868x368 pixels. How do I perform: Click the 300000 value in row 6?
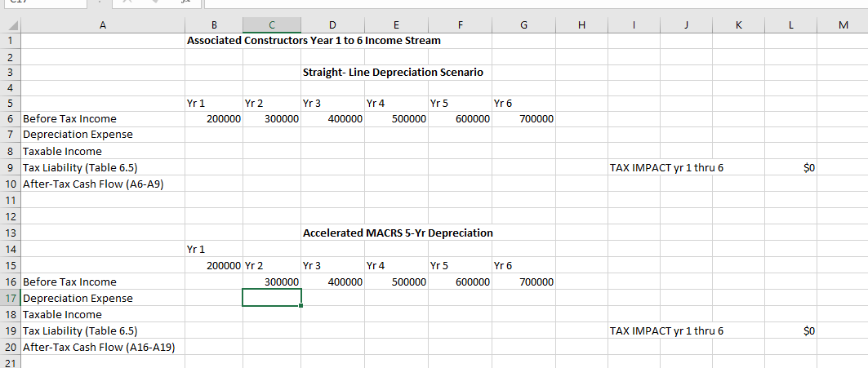[x=282, y=119]
